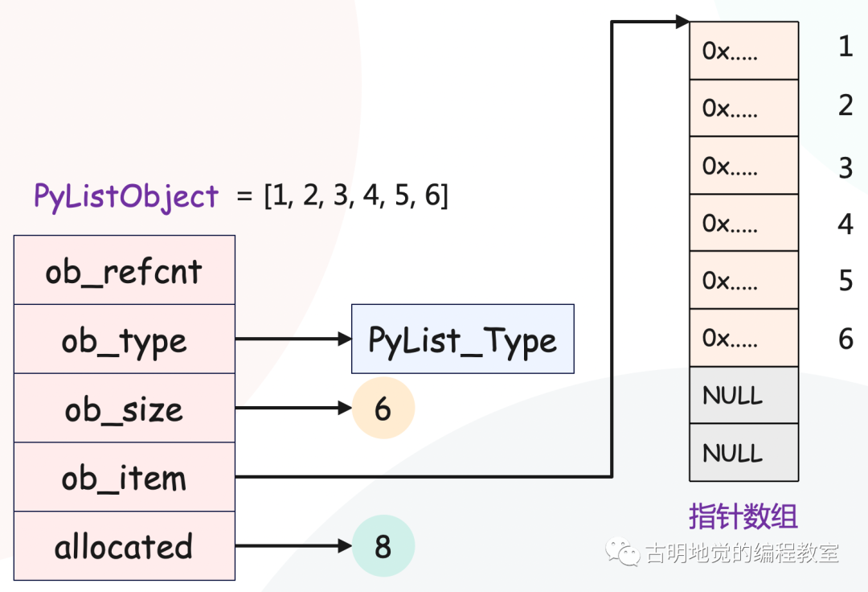Image resolution: width=868 pixels, height=592 pixels.
Task: Click the number 3 beside the pointer array
Action: click(845, 168)
